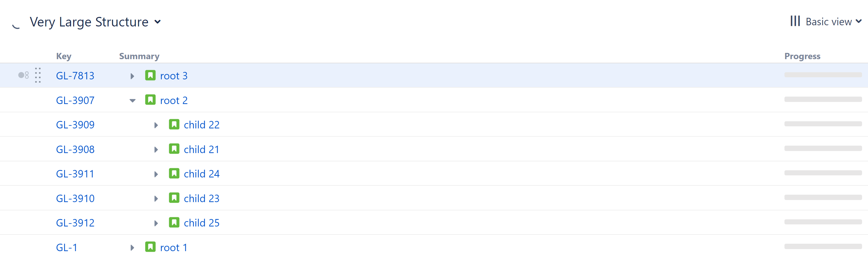Click the Summary column header
Viewport: 868px width, 255px height.
tap(139, 56)
